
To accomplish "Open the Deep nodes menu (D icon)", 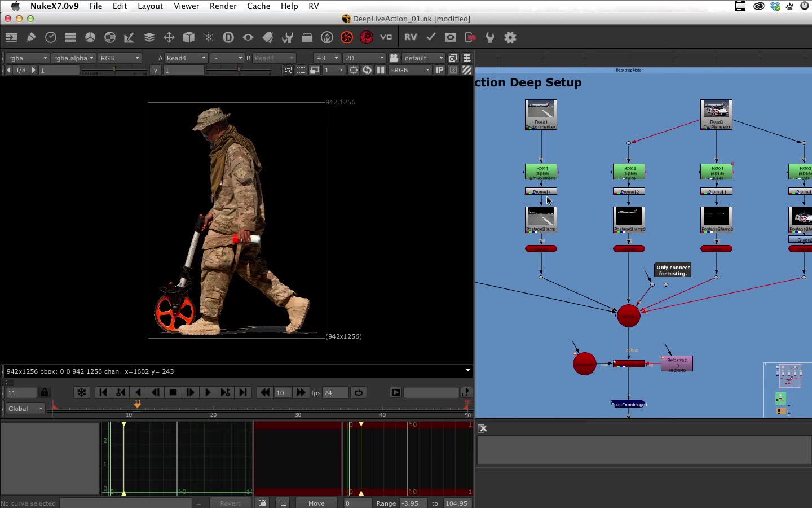I will point(228,37).
